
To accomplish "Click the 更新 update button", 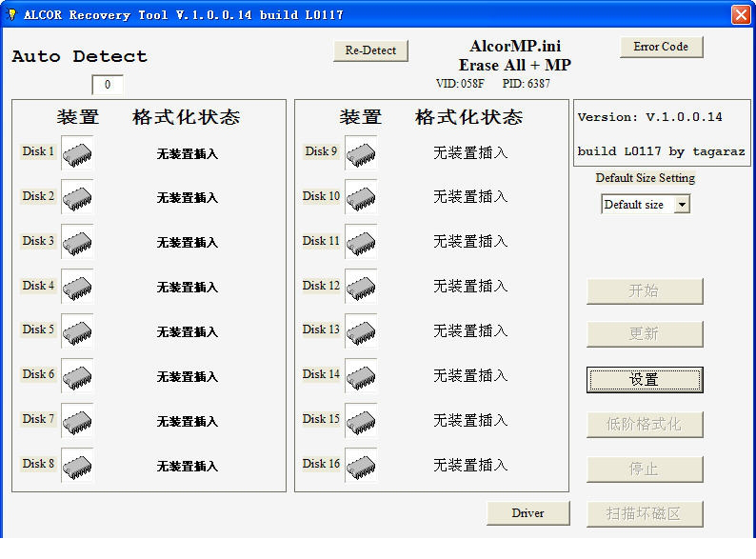I will pyautogui.click(x=645, y=333).
